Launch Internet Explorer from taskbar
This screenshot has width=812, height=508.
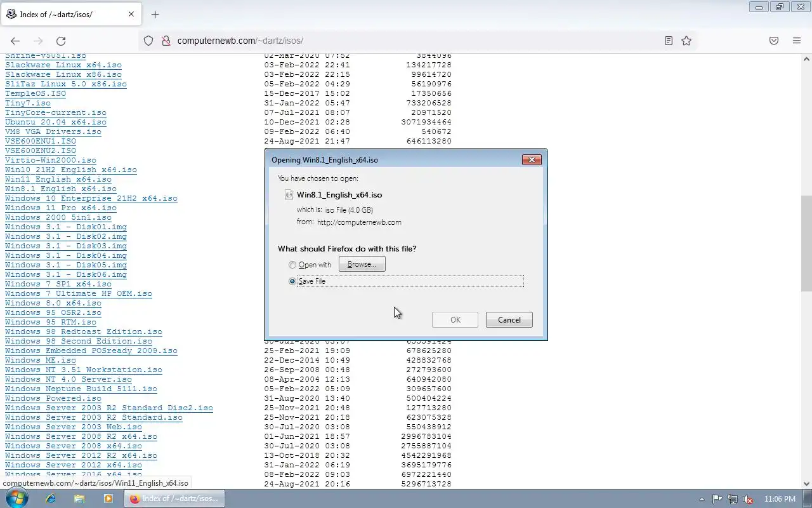[51, 498]
